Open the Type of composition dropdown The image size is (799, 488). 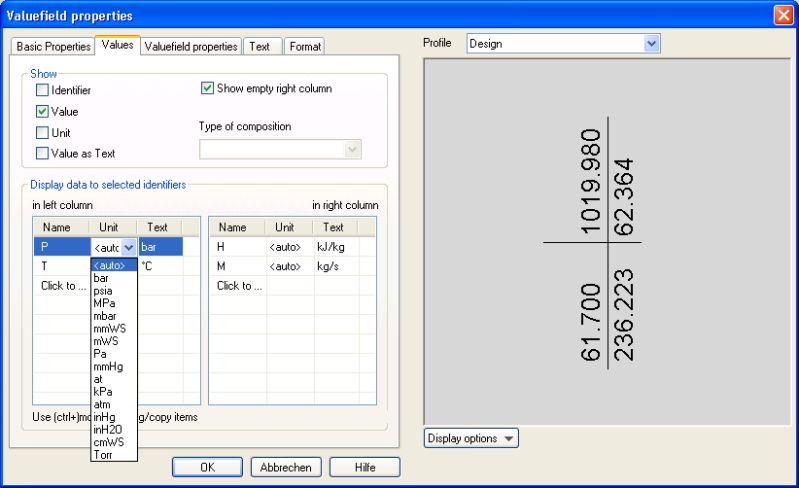pyautogui.click(x=280, y=149)
